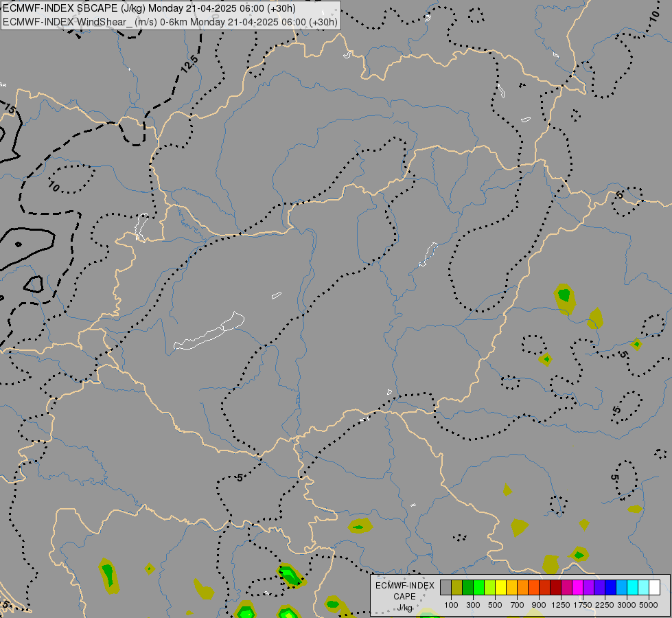
Task: Click legend tick label '100'
Action: pos(451,605)
